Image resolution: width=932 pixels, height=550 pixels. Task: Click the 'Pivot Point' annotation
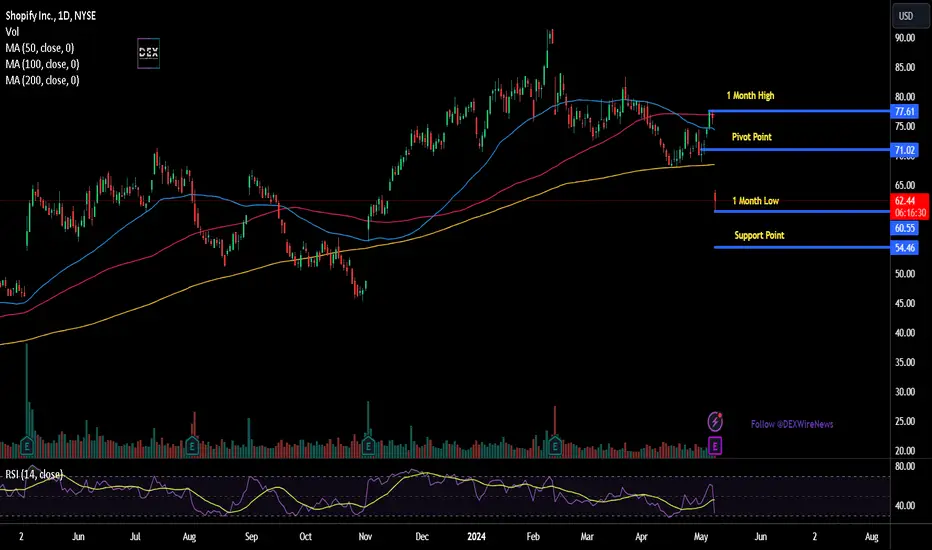[x=751, y=137]
